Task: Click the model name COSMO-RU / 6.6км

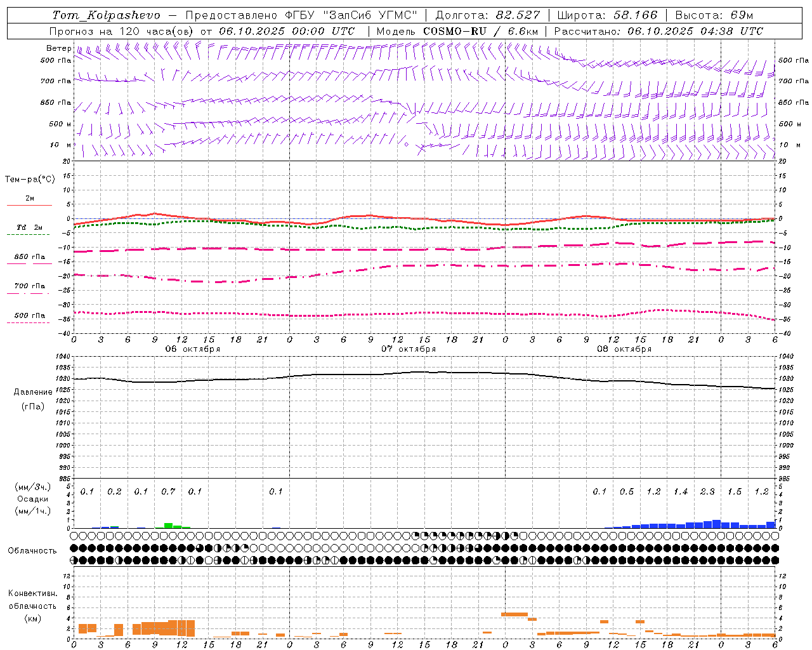Action: [481, 31]
